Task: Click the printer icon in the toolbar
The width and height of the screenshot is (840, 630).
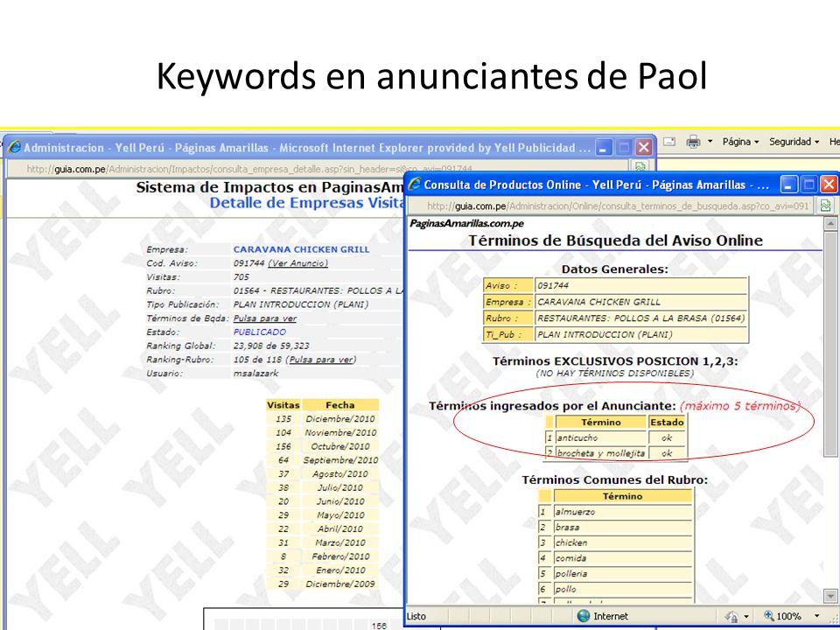Action: point(693,142)
